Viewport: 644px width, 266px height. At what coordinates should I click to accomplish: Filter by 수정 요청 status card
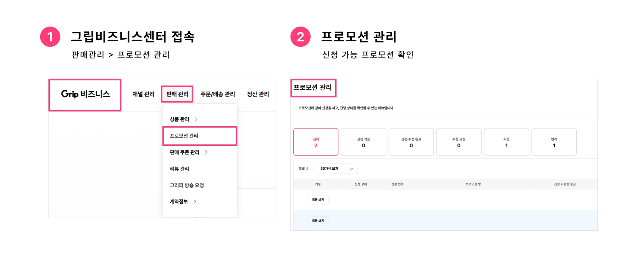point(459,142)
